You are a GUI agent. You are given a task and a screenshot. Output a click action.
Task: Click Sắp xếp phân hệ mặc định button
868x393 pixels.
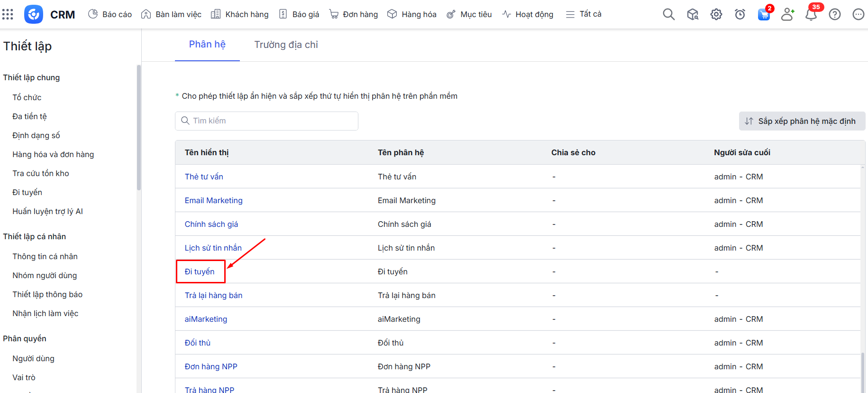(x=802, y=121)
